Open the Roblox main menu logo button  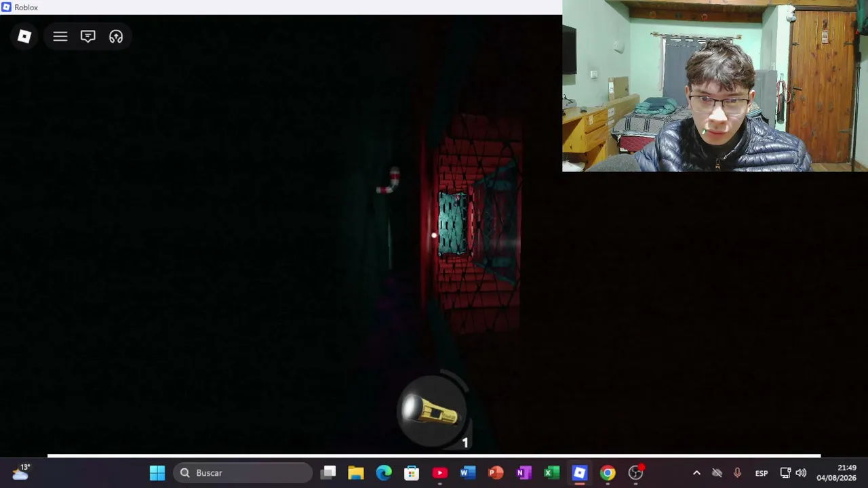pyautogui.click(x=24, y=37)
